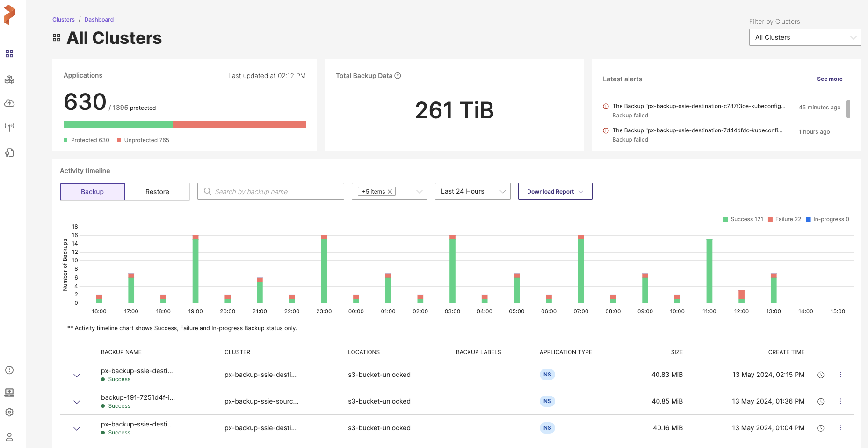Click the cloud backup icon in sidebar
Image resolution: width=868 pixels, height=448 pixels.
(9, 103)
